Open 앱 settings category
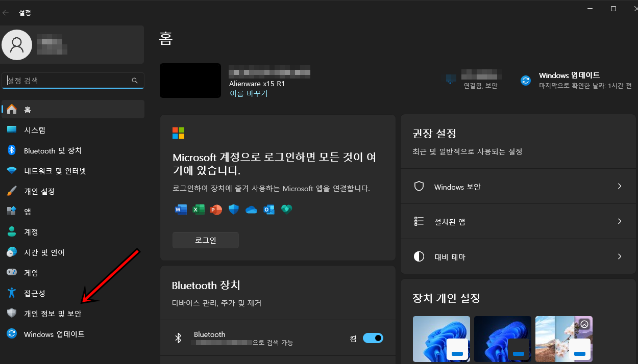 (x=73, y=212)
